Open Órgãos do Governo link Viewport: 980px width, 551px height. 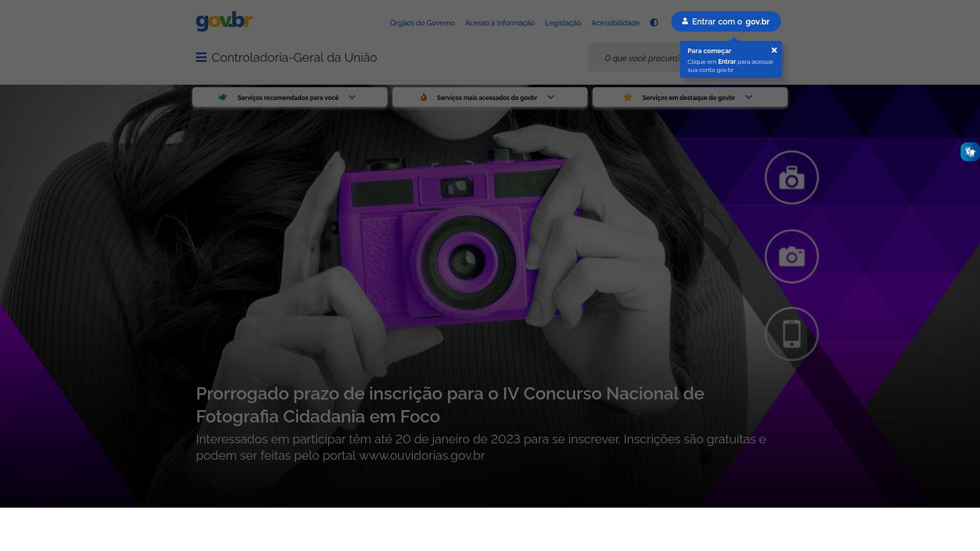pyautogui.click(x=422, y=23)
